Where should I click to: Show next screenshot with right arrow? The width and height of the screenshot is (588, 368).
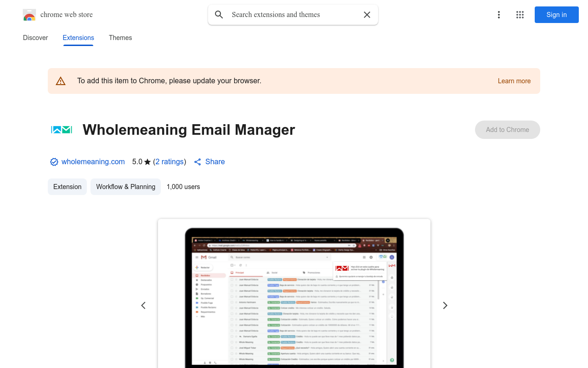(x=445, y=305)
